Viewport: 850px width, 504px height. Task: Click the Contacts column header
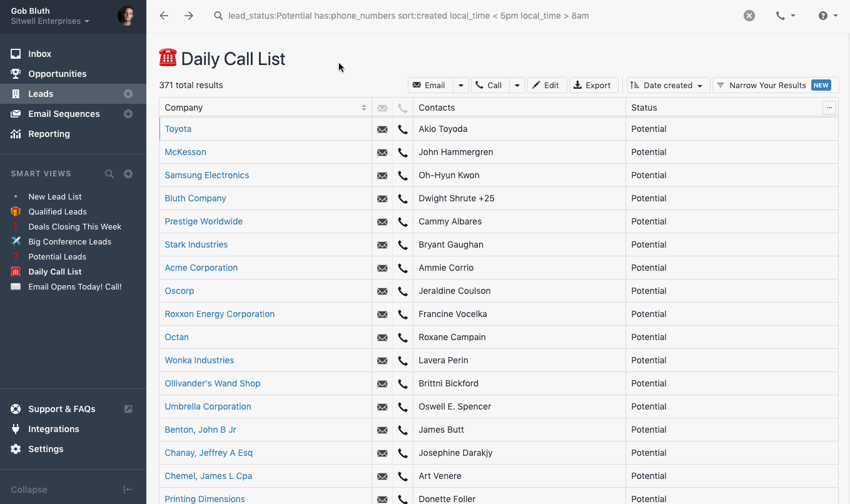tap(519, 108)
